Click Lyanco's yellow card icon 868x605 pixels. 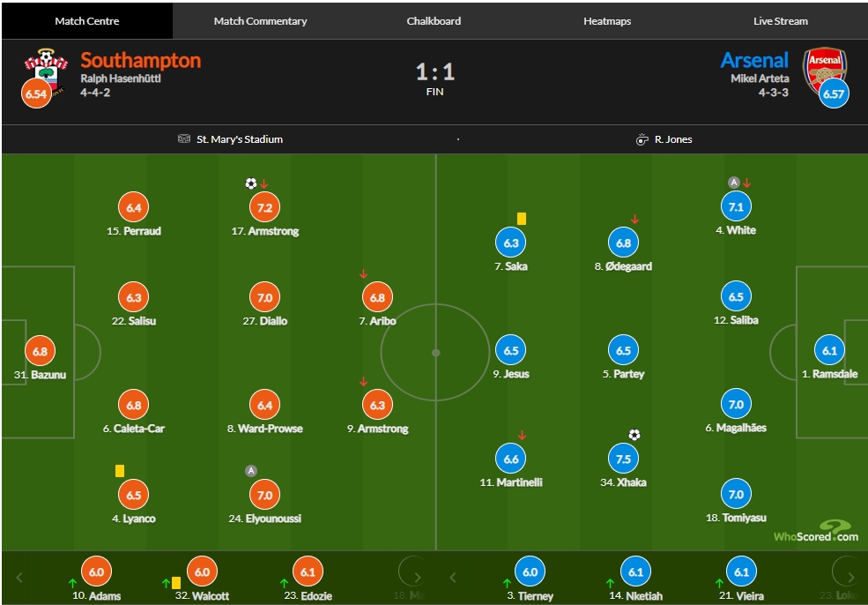(120, 471)
